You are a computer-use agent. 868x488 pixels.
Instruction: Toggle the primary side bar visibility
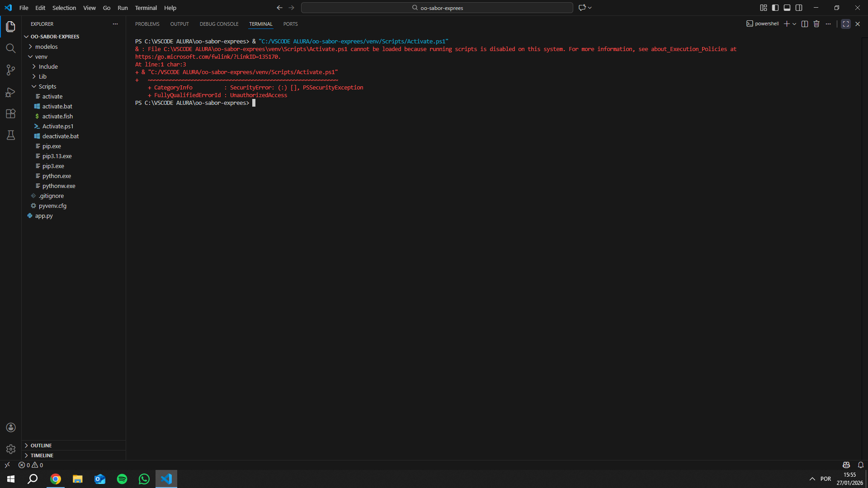(x=775, y=8)
